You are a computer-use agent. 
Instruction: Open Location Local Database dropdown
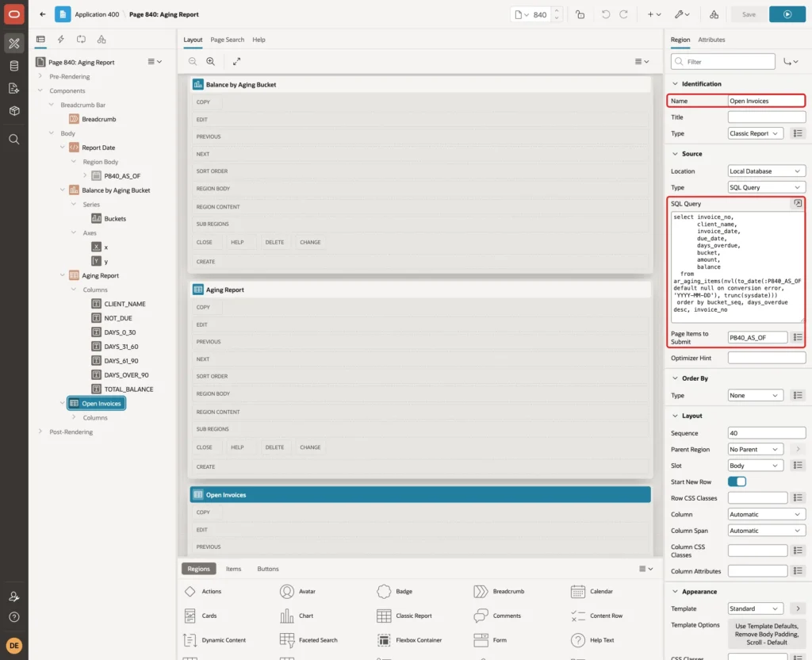click(767, 171)
